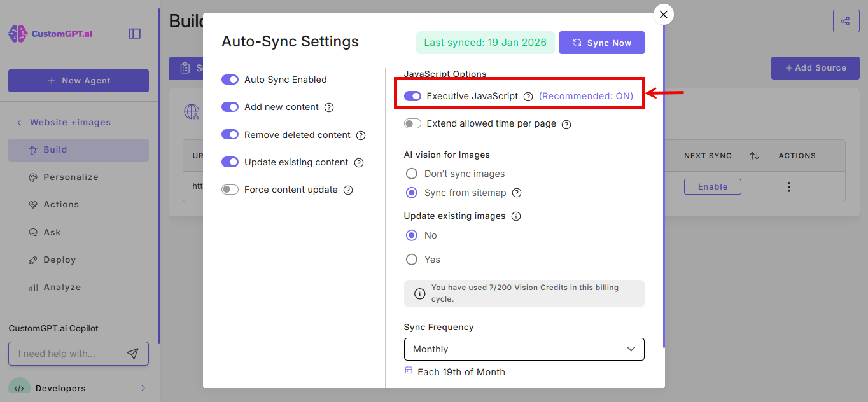The image size is (868, 402).
Task: Click the help icon beside Remove deleted content
Action: 361,135
